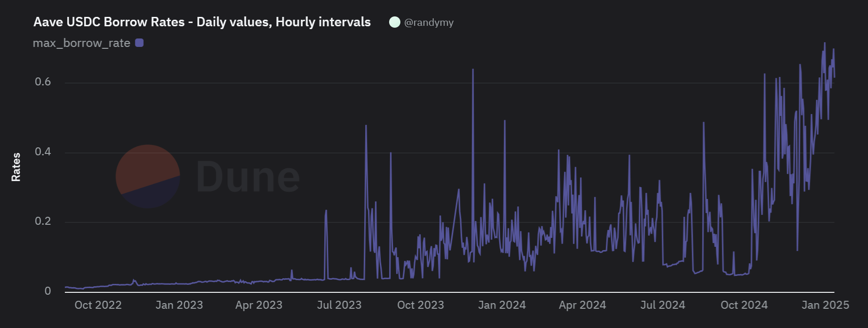Viewport: 868px width, 328px height.
Task: Click the 0.6 y-axis tick value
Action: tap(43, 82)
